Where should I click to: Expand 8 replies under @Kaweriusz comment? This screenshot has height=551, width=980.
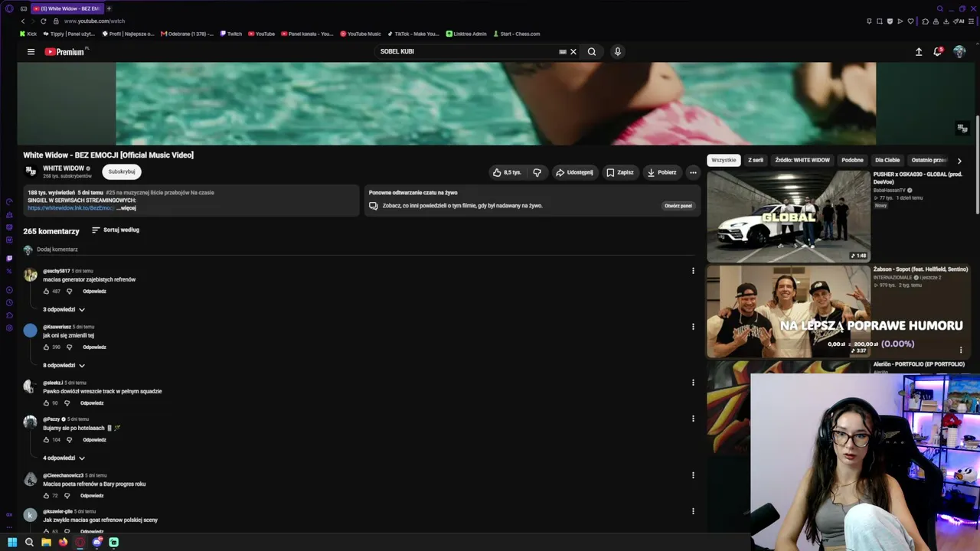[64, 365]
